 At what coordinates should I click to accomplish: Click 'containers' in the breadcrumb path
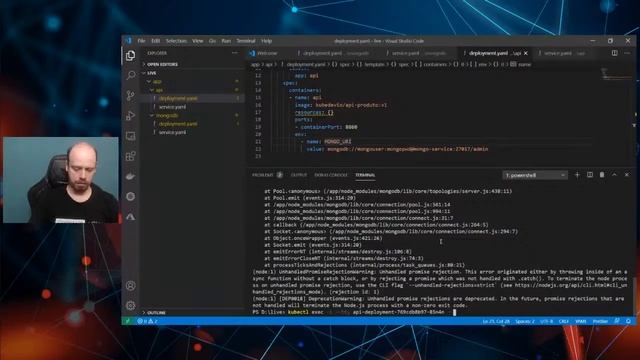[x=435, y=64]
